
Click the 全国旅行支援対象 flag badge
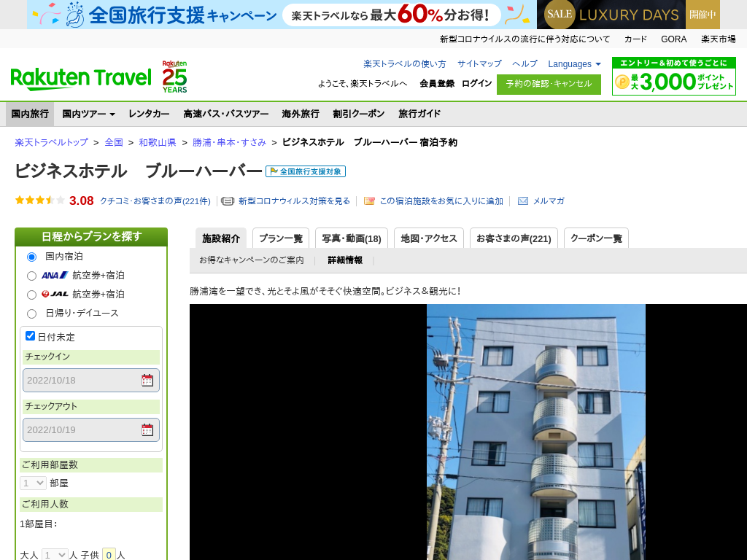click(306, 171)
